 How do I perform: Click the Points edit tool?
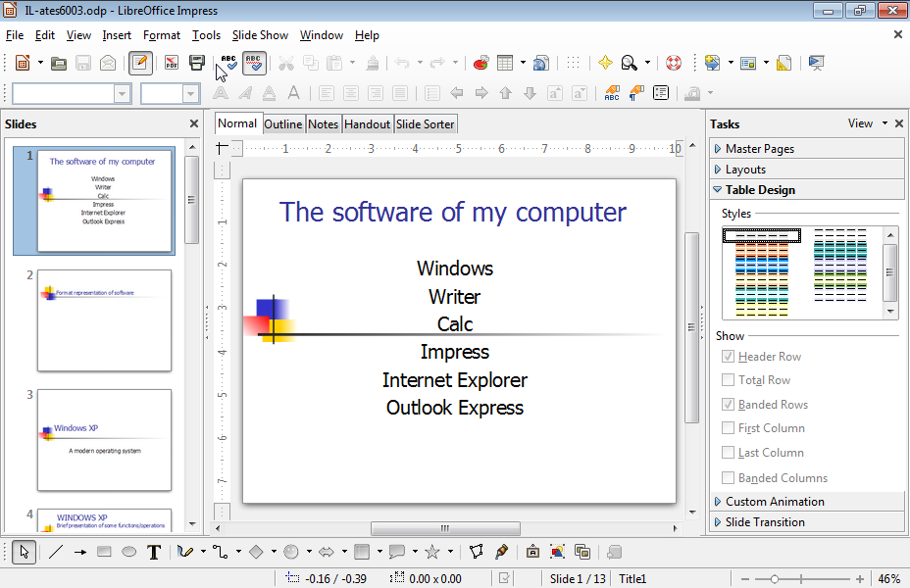pyautogui.click(x=476, y=552)
